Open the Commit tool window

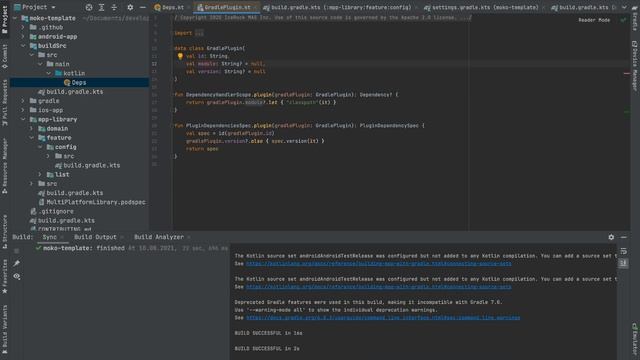(x=4, y=56)
